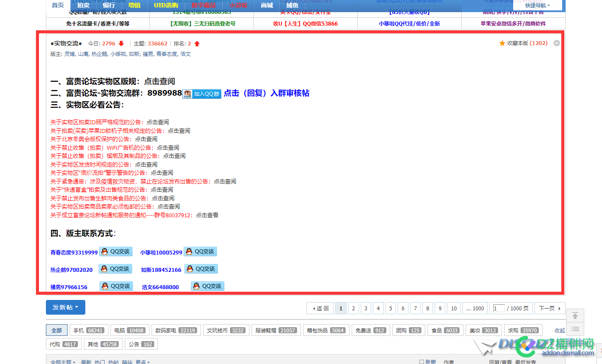Select the 全部 category tab
The width and height of the screenshot is (602, 364).
pyautogui.click(x=57, y=330)
